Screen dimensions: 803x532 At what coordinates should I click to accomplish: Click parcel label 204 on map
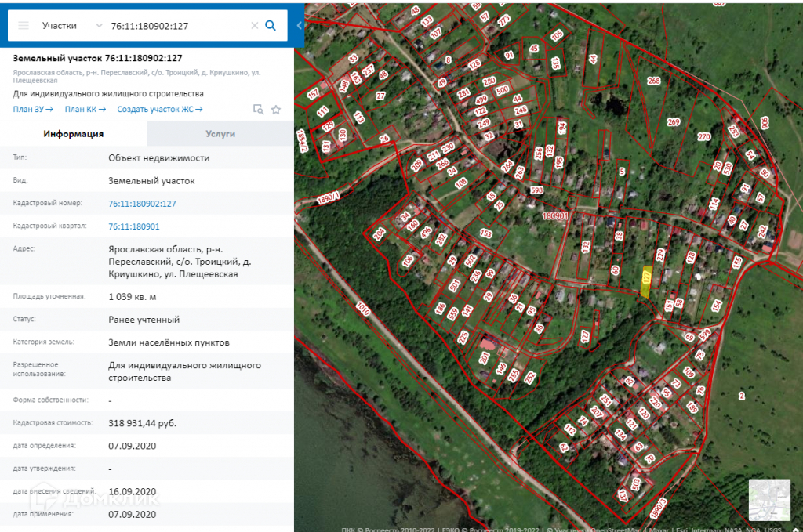379,234
